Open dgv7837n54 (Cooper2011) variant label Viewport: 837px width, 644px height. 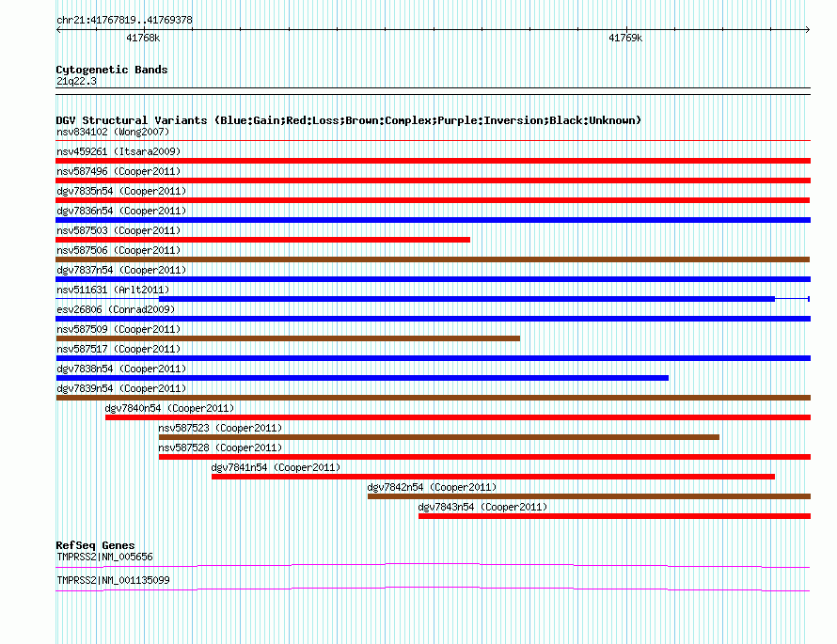click(121, 270)
